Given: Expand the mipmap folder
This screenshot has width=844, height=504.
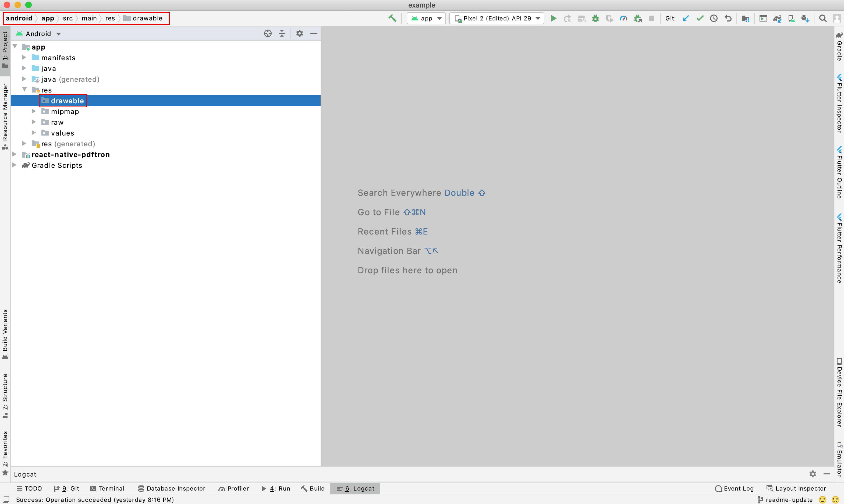Looking at the screenshot, I should point(34,111).
